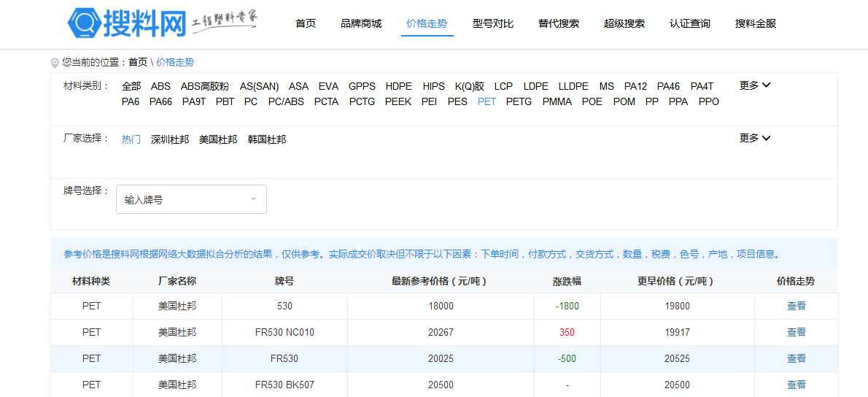Image resolution: width=868 pixels, height=397 pixels.
Task: Click the location pin icon in breadcrumb
Action: [55, 63]
